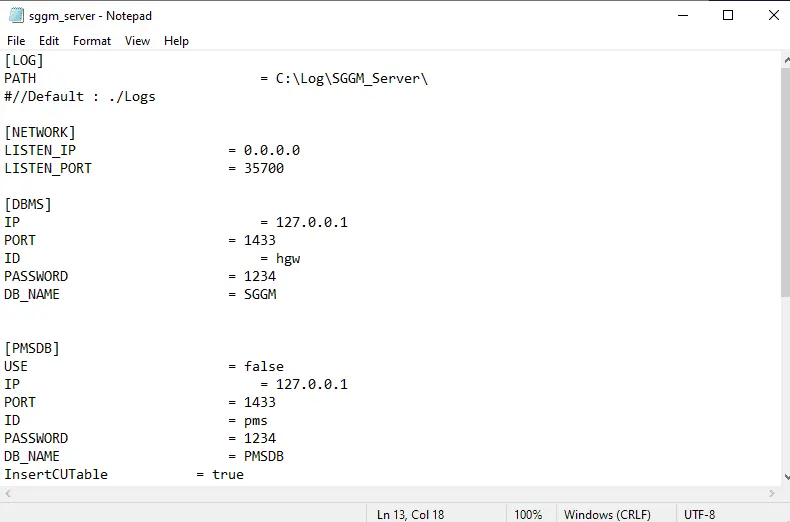The image size is (790, 522).
Task: Click the USE key
Action: pyautogui.click(x=16, y=366)
